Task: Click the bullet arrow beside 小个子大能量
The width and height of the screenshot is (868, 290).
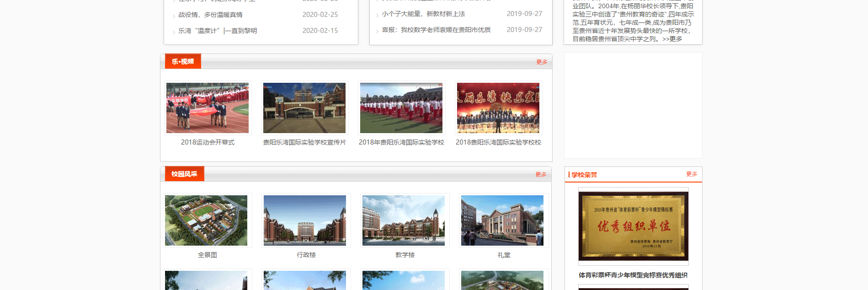Action: pos(377,15)
